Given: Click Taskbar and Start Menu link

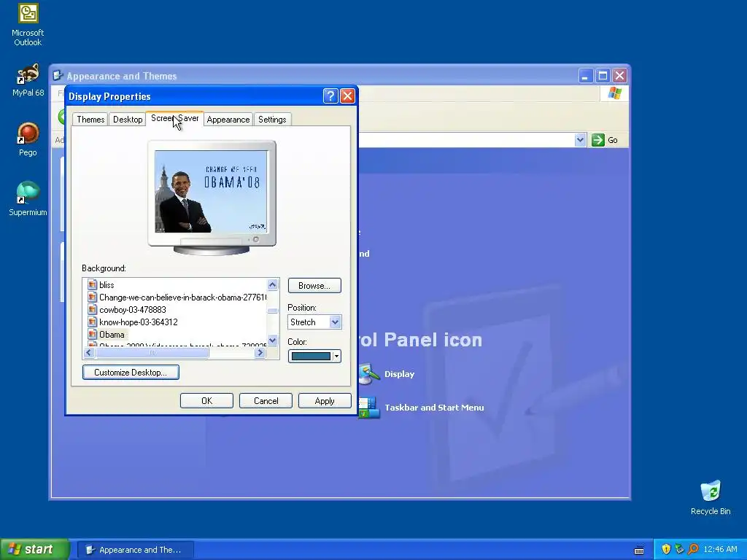Looking at the screenshot, I should pyautogui.click(x=434, y=408).
